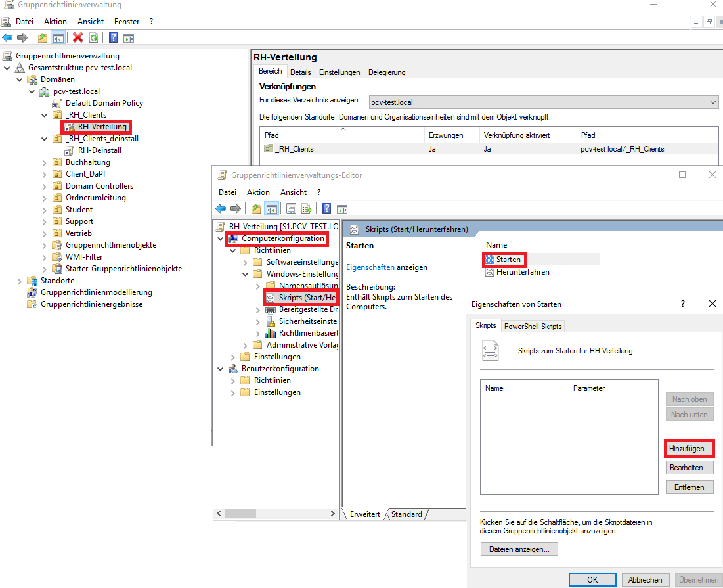Switch to the PowerShell-Skripts tab
The image size is (723, 588).
(x=533, y=327)
